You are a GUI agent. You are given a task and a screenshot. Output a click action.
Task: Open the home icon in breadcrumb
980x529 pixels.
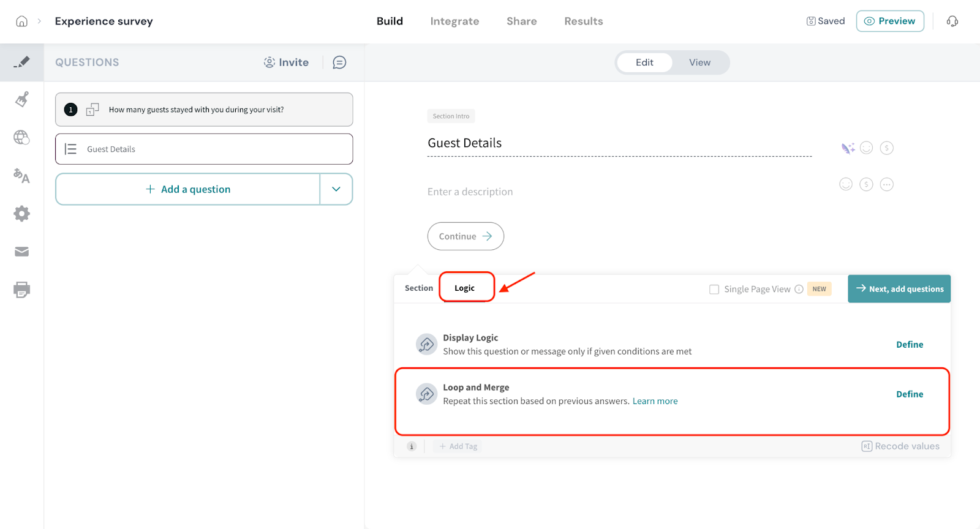(x=21, y=21)
